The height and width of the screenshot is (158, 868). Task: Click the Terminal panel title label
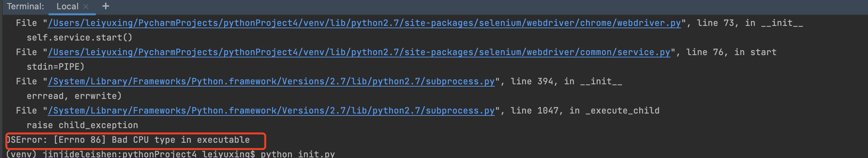click(25, 6)
